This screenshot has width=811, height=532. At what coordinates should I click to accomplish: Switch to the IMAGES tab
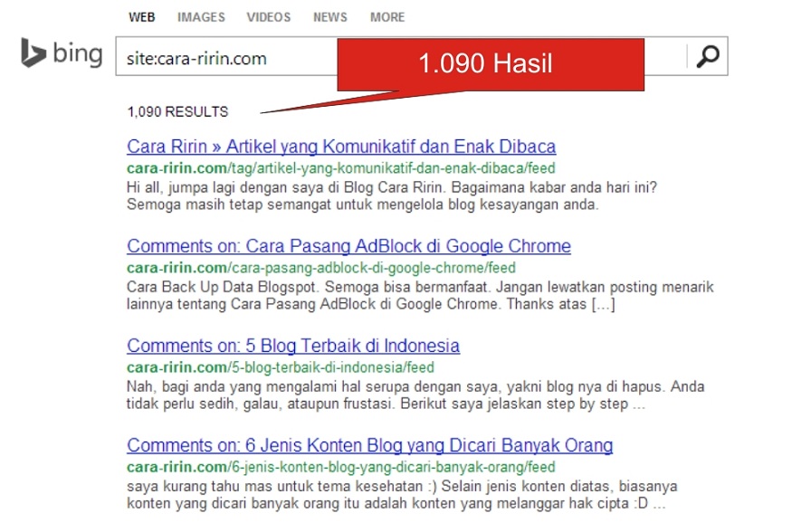pyautogui.click(x=201, y=17)
